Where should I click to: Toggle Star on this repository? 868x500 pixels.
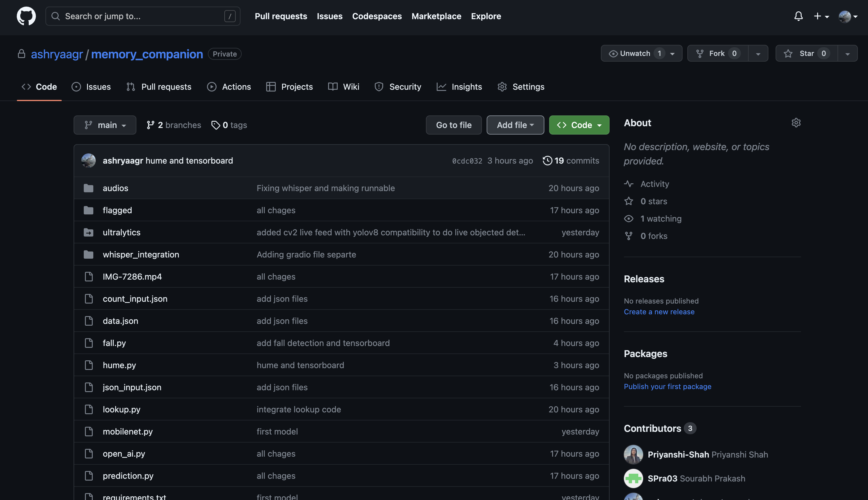pos(806,54)
